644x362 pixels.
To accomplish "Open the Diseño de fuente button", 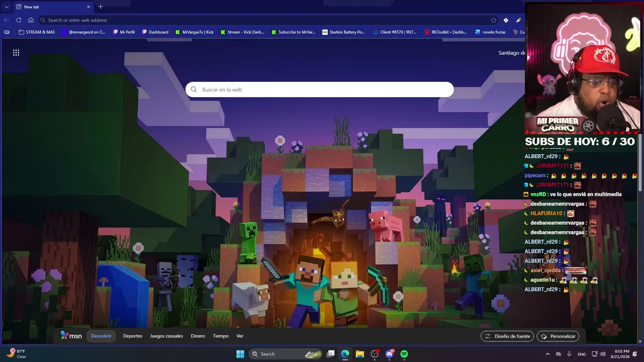I will (x=507, y=336).
